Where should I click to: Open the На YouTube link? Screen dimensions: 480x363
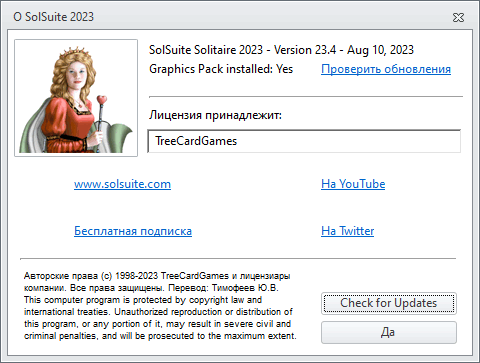click(353, 184)
